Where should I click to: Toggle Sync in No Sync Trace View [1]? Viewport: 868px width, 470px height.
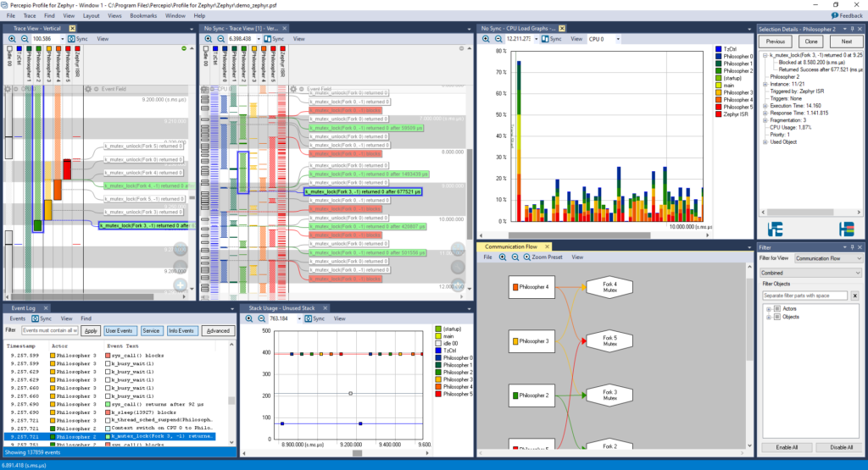274,39
